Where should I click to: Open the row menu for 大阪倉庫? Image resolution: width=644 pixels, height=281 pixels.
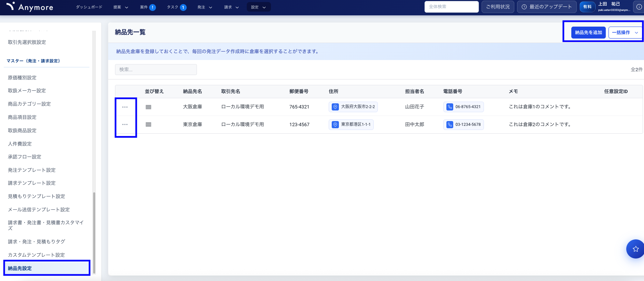125,107
